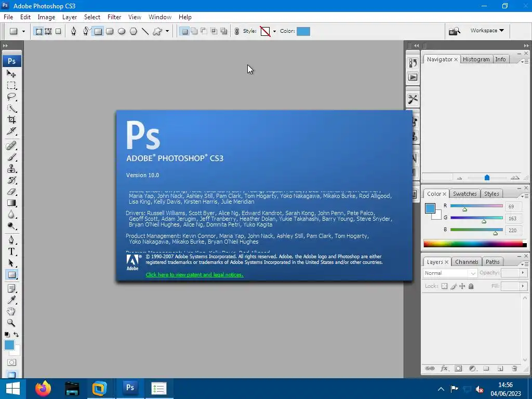Choose Ellipse tool in options bar
Image resolution: width=532 pixels, height=399 pixels.
[122, 32]
